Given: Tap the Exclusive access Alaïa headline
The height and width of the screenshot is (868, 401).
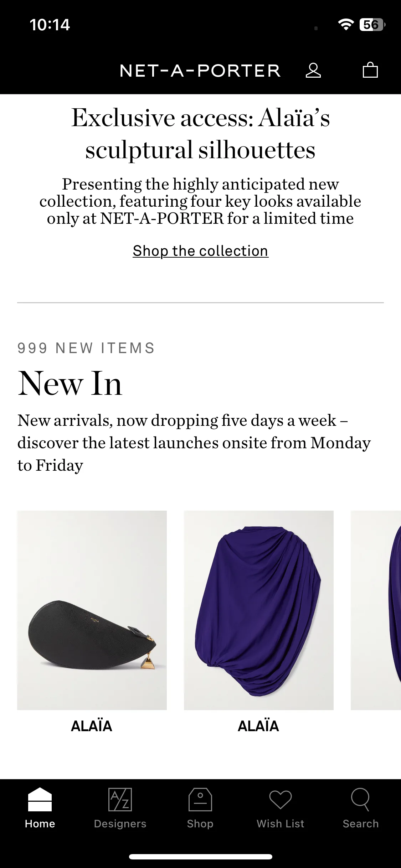Looking at the screenshot, I should click(x=200, y=134).
